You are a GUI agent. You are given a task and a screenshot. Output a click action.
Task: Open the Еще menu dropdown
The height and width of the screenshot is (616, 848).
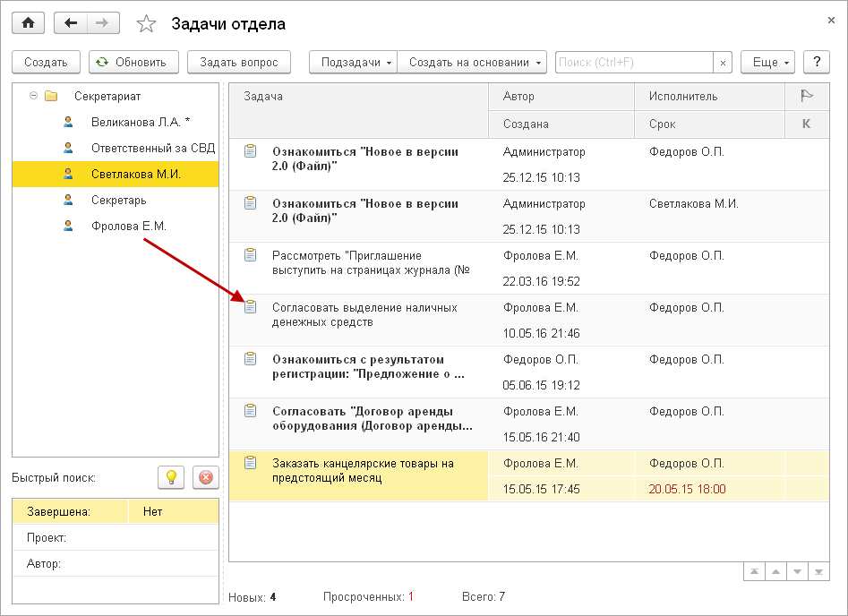(768, 62)
